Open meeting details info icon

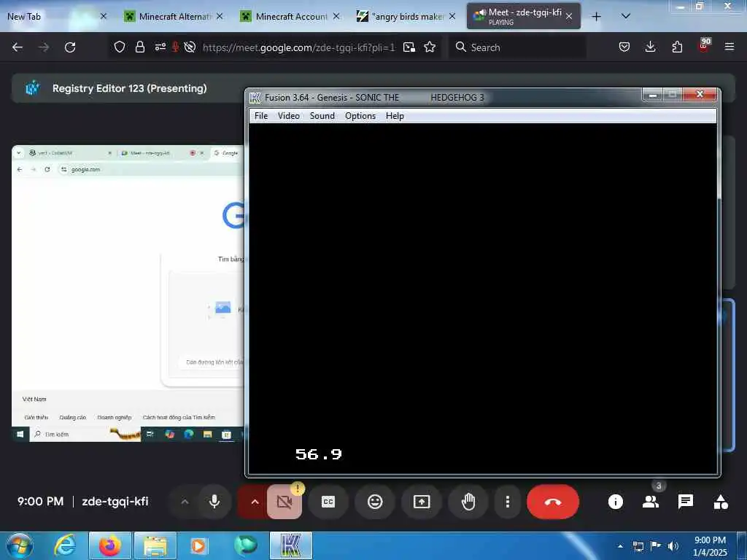point(615,502)
